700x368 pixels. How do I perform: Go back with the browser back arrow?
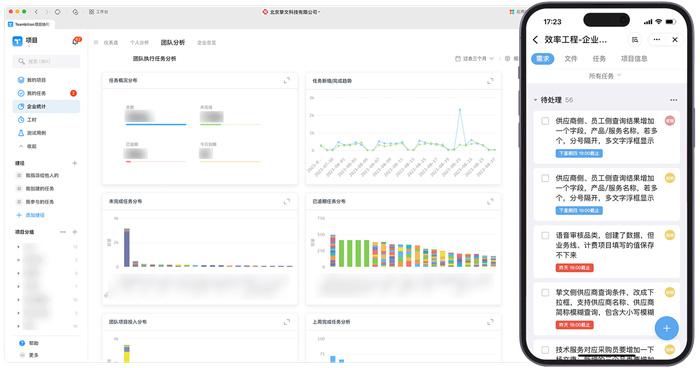tap(36, 12)
